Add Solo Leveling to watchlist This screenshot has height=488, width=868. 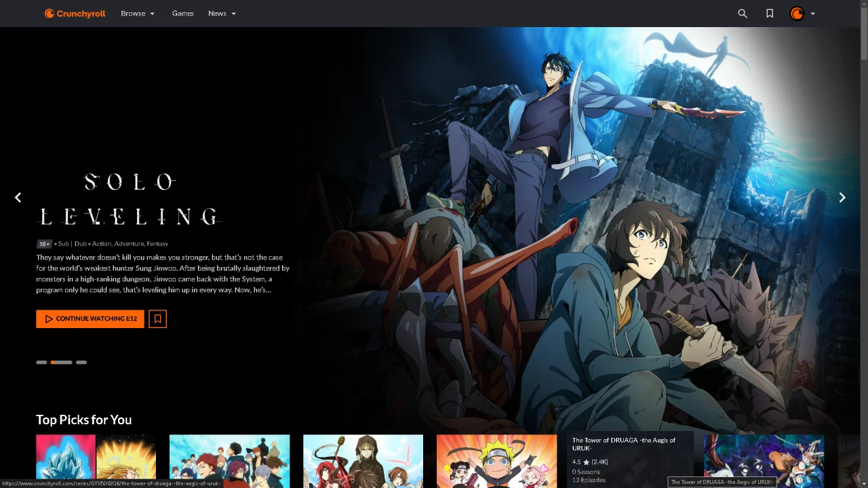pos(157,319)
